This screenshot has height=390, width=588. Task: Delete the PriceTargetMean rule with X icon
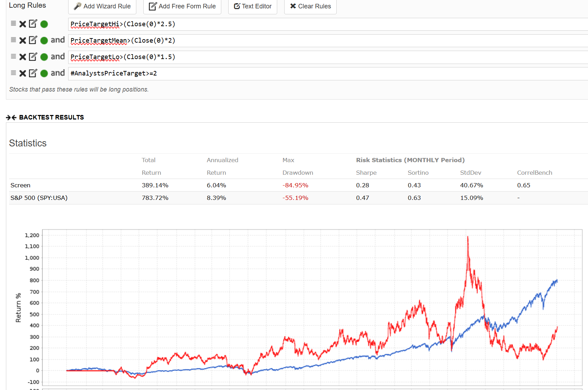(23, 41)
